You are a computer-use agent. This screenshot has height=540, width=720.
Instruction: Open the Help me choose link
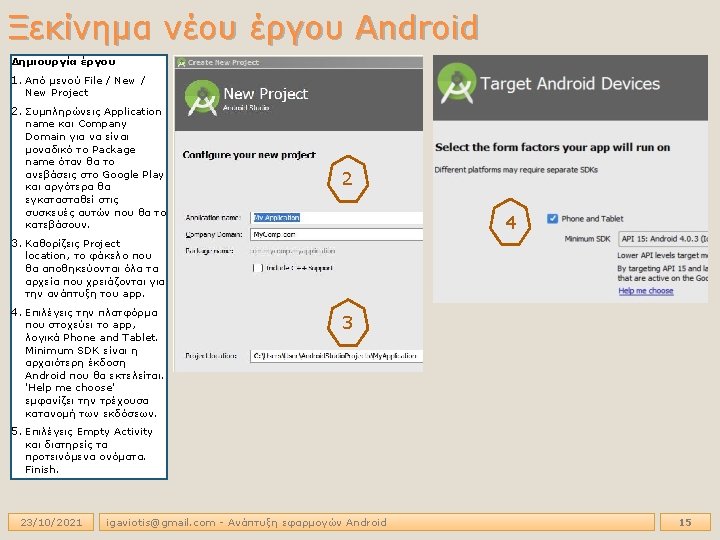click(646, 291)
